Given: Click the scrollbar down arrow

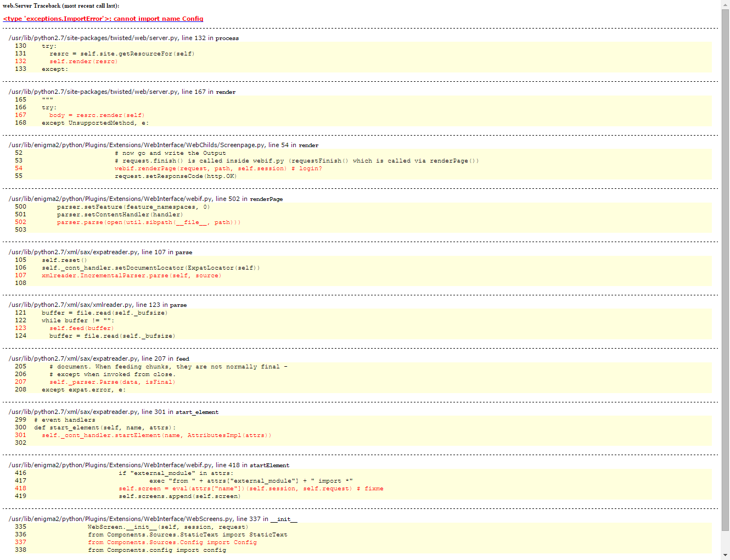Looking at the screenshot, I should [x=725, y=555].
